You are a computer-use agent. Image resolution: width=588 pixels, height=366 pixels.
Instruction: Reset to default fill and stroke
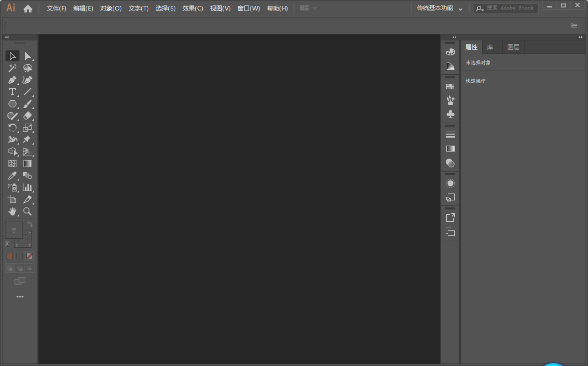pyautogui.click(x=8, y=244)
